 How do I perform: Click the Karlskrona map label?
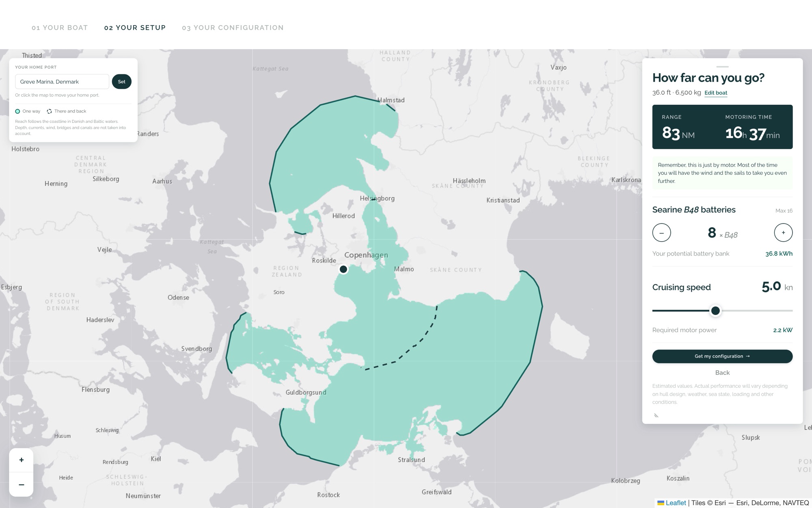pyautogui.click(x=626, y=180)
